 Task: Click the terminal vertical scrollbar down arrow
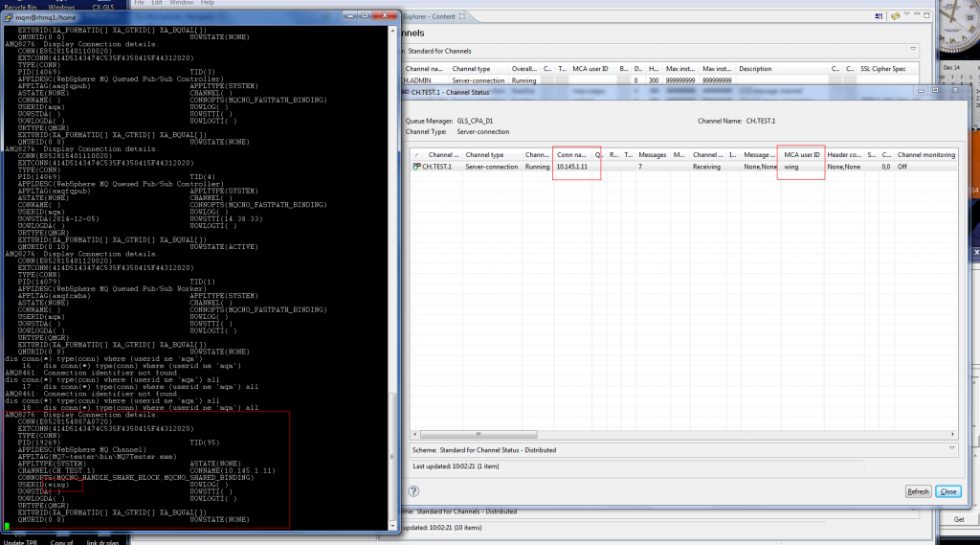click(x=392, y=526)
